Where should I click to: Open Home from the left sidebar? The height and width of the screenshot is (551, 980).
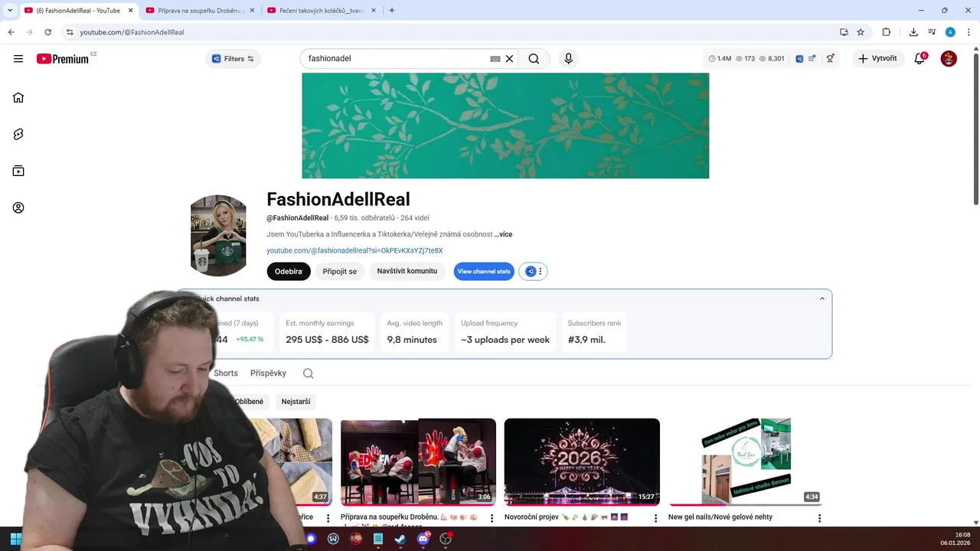tap(18, 97)
